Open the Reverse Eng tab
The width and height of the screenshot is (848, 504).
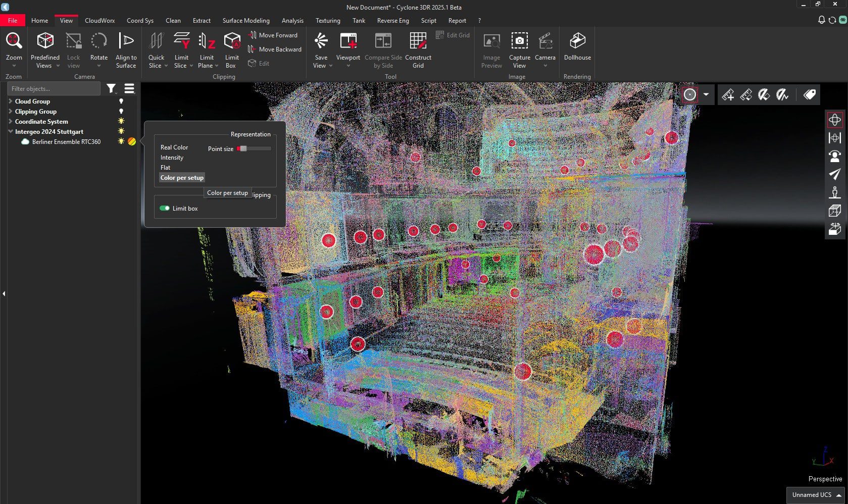click(x=392, y=21)
